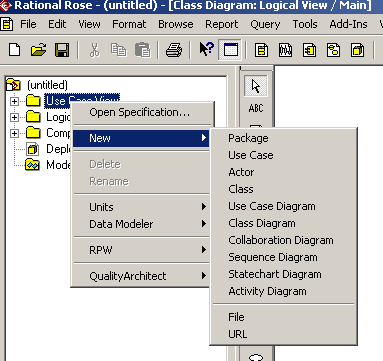Click the Browse Class Diagram icon
The height and width of the screenshot is (361, 383).
(261, 50)
